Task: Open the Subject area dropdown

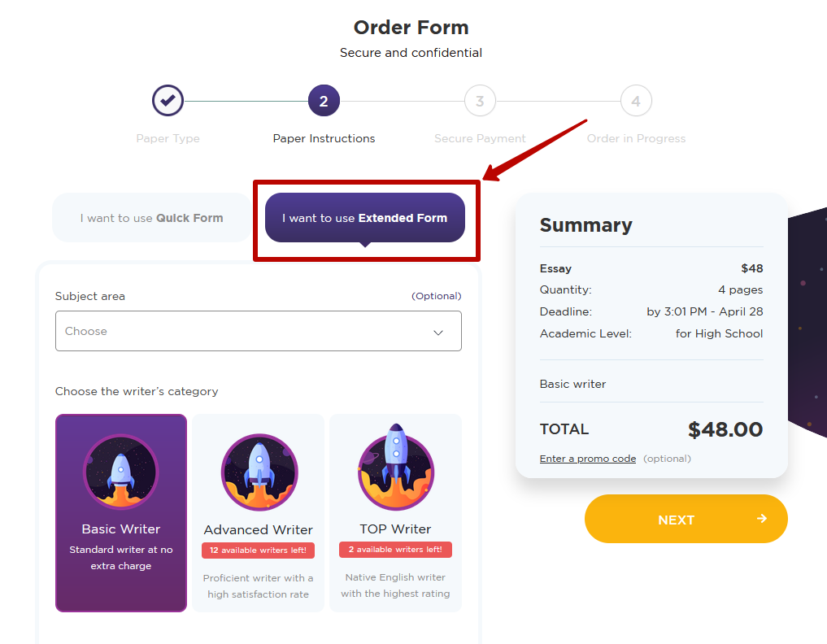Action: (x=244, y=331)
